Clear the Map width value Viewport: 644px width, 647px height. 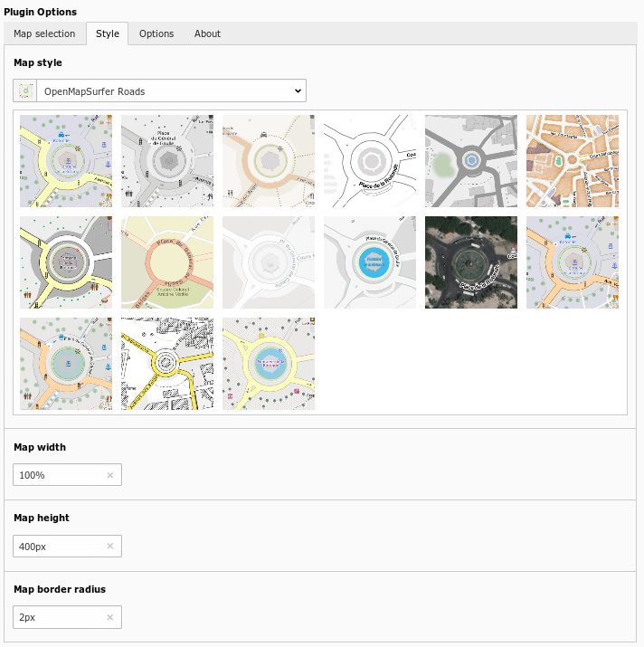[x=110, y=475]
